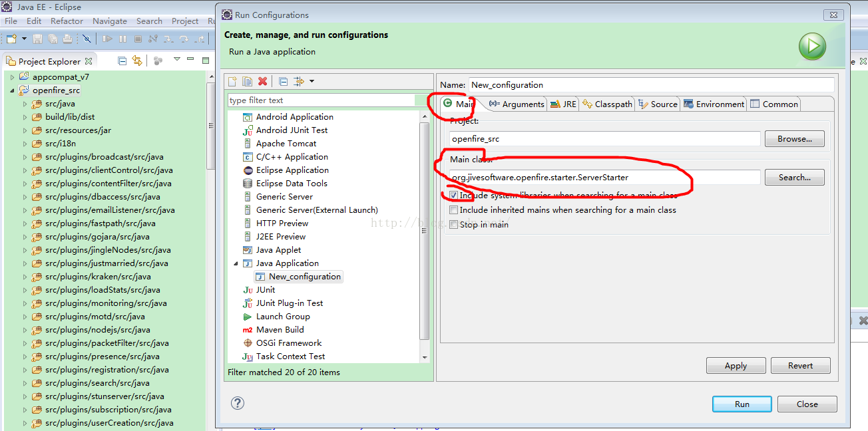Click the Suspend (pause) debug icon
Viewport: 868px width, 431px height.
(x=122, y=40)
